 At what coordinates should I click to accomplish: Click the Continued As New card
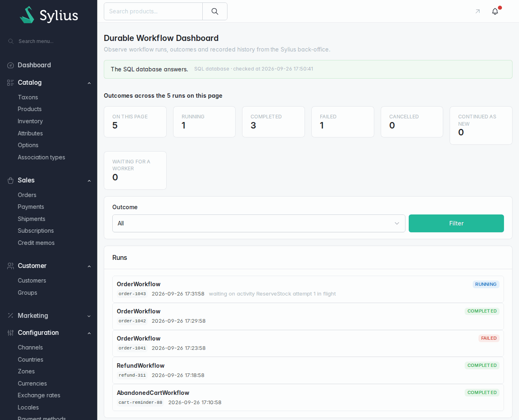[481, 125]
